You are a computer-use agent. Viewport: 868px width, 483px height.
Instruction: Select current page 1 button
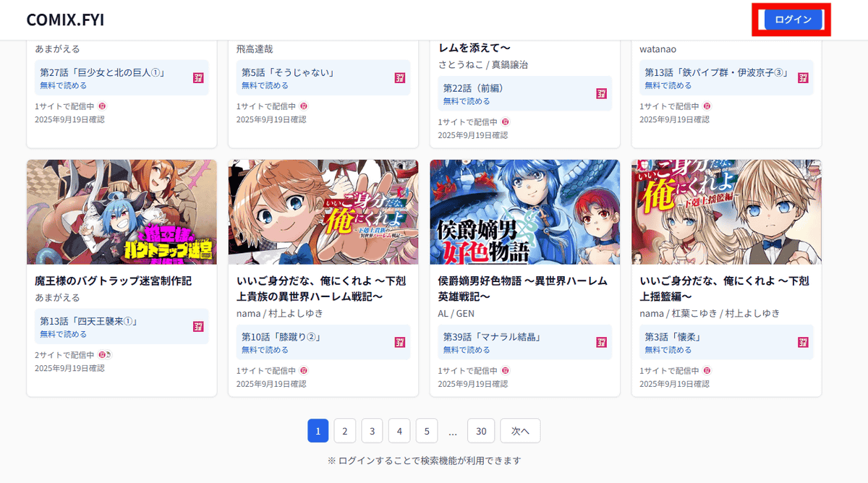click(318, 431)
